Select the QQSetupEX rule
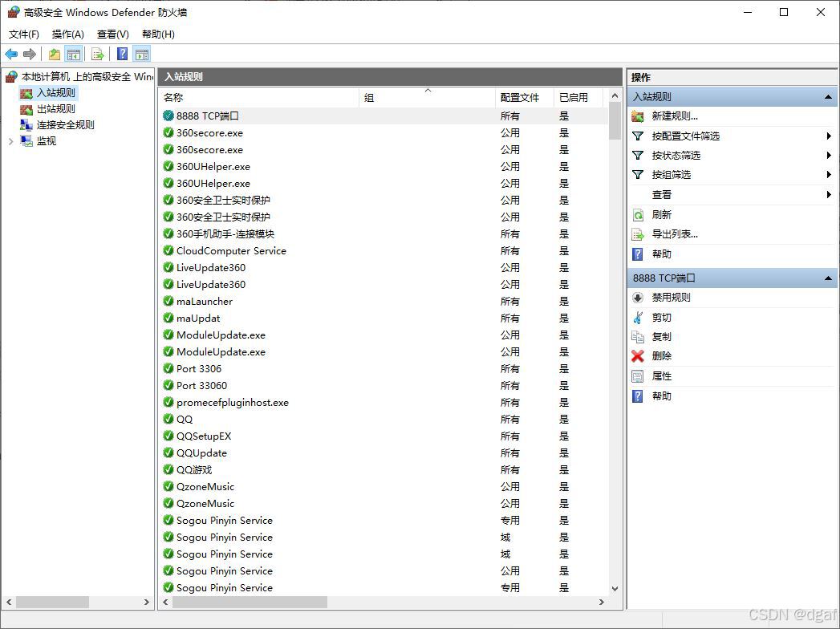Image resolution: width=840 pixels, height=629 pixels. [x=383, y=436]
